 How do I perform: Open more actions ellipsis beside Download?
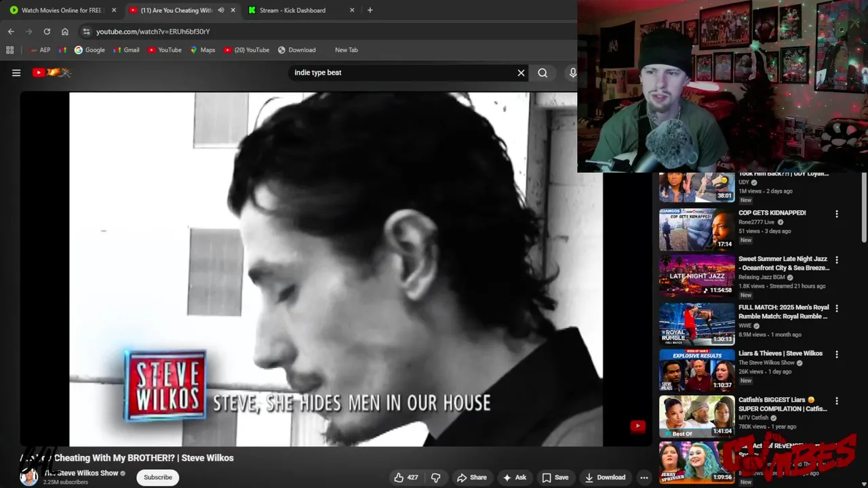pyautogui.click(x=644, y=477)
